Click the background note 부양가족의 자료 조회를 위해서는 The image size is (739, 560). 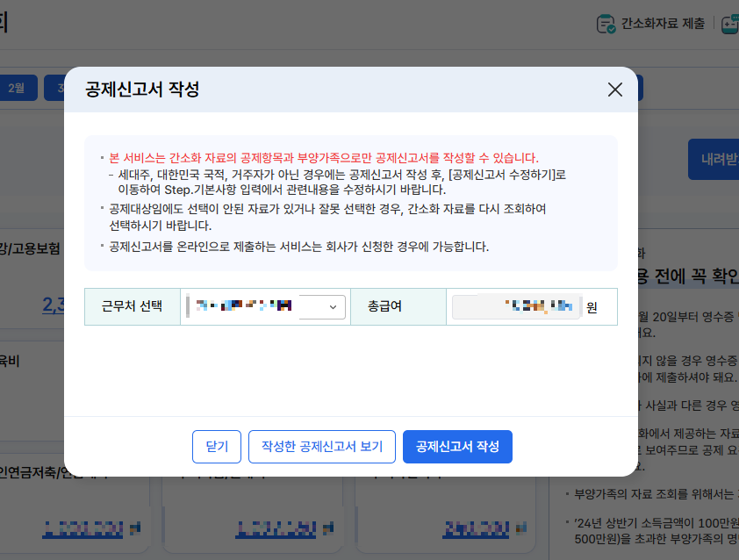point(656,494)
